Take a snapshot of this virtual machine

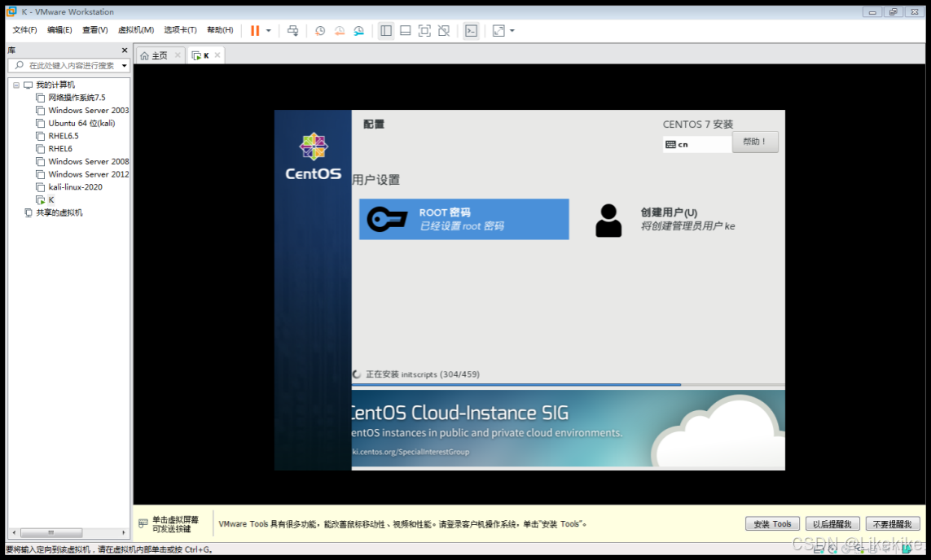(x=320, y=31)
